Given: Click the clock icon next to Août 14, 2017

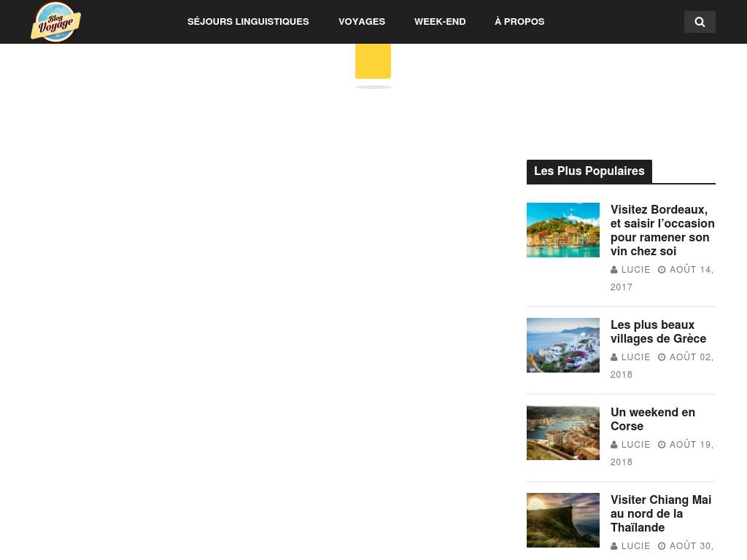Looking at the screenshot, I should pos(662,270).
